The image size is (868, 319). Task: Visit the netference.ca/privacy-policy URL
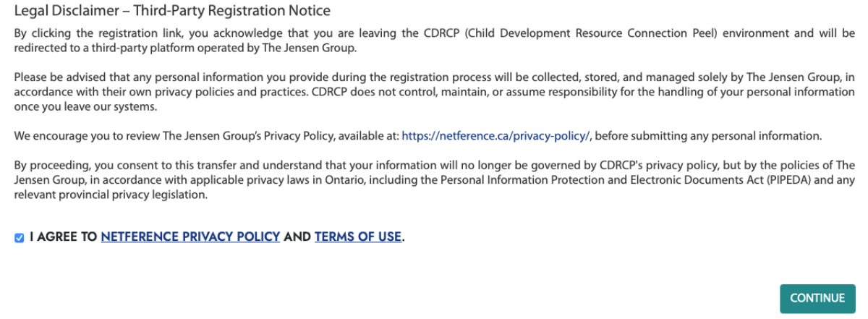pyautogui.click(x=495, y=135)
